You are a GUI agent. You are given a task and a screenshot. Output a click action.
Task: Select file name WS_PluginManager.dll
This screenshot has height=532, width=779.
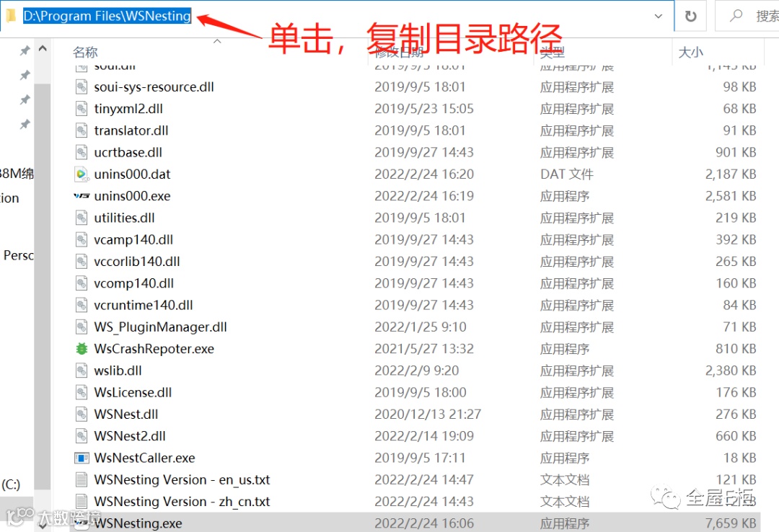click(160, 327)
